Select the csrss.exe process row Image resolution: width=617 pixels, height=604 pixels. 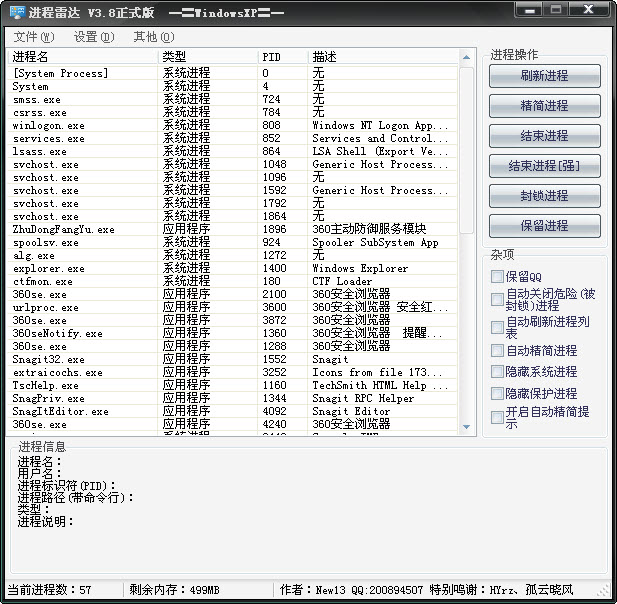233,112
